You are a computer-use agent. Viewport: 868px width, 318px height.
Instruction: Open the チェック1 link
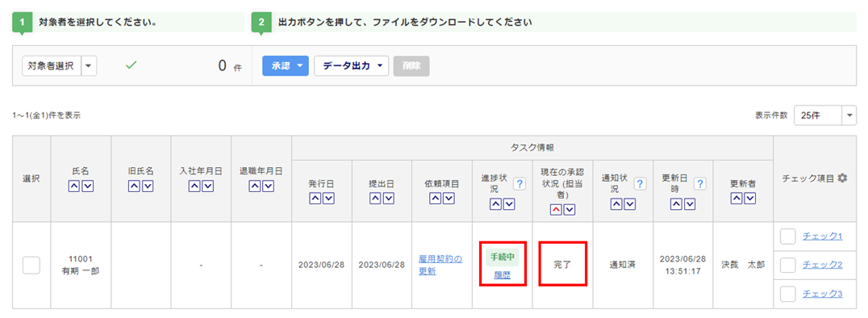coord(822,236)
